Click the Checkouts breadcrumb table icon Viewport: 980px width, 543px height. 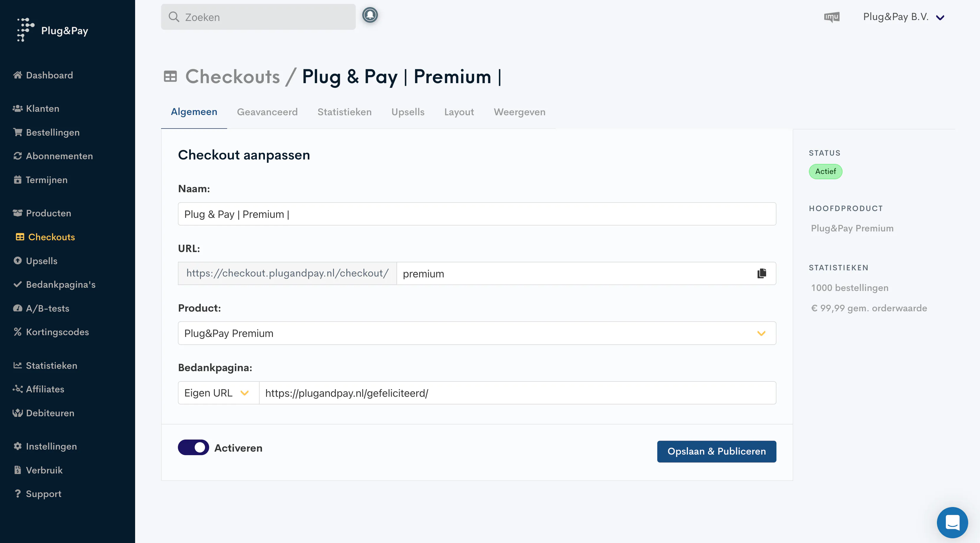point(170,76)
